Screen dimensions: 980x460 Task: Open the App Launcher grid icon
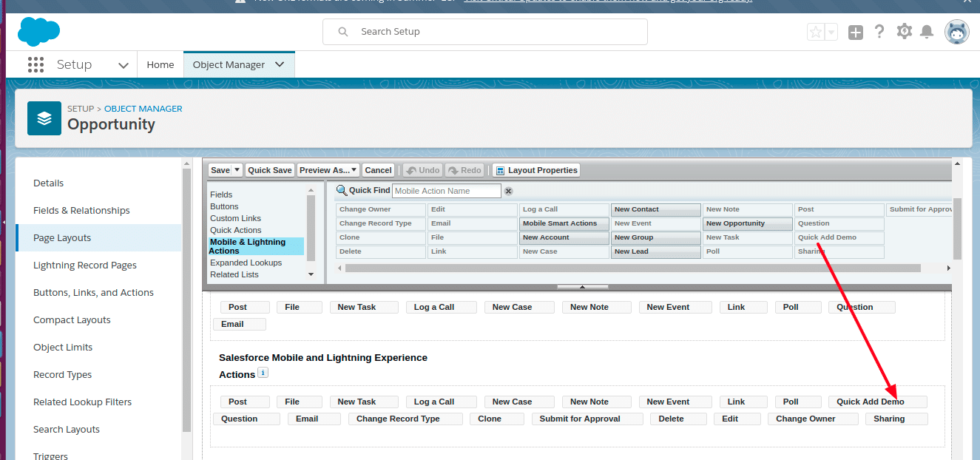pos(36,65)
